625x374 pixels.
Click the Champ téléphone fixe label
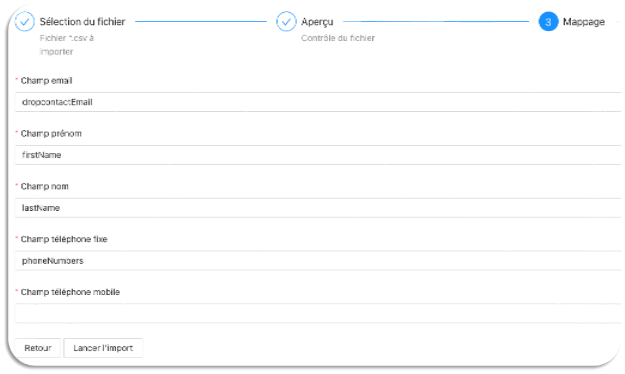tap(64, 239)
